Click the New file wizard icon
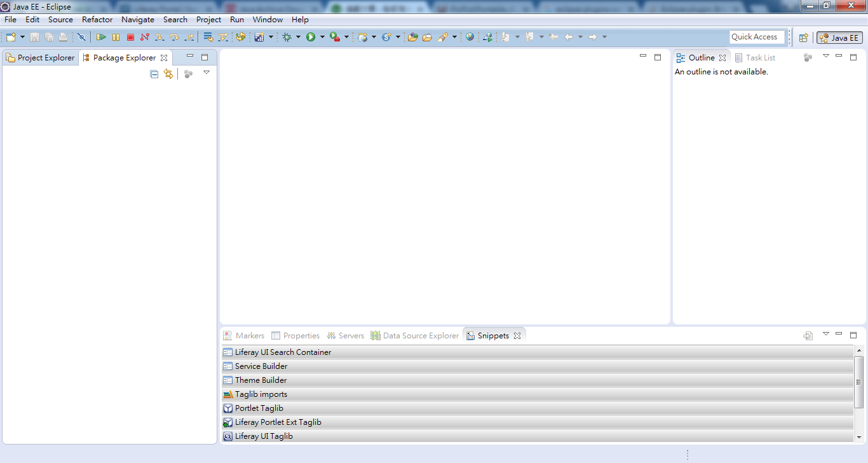This screenshot has height=463, width=868. click(x=11, y=37)
